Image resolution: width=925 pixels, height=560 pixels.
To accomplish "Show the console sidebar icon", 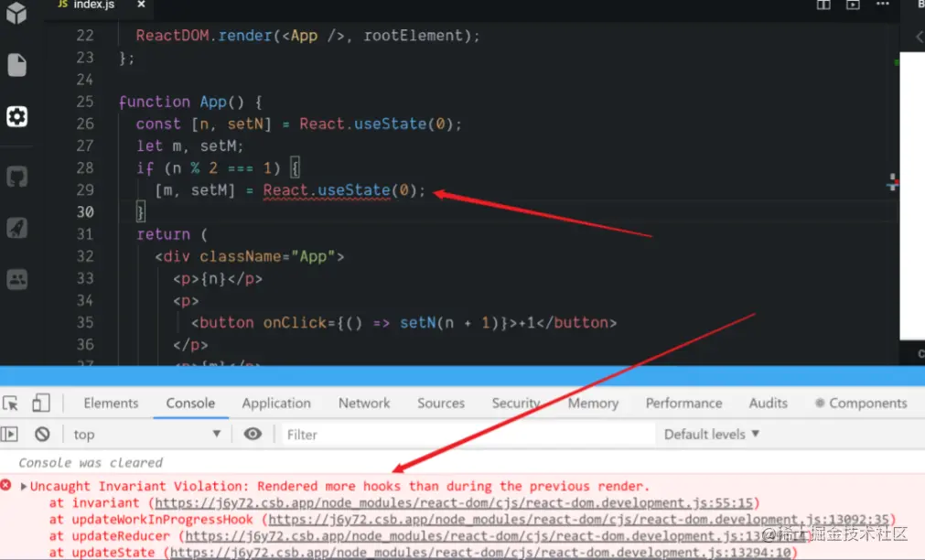I will tap(9, 435).
